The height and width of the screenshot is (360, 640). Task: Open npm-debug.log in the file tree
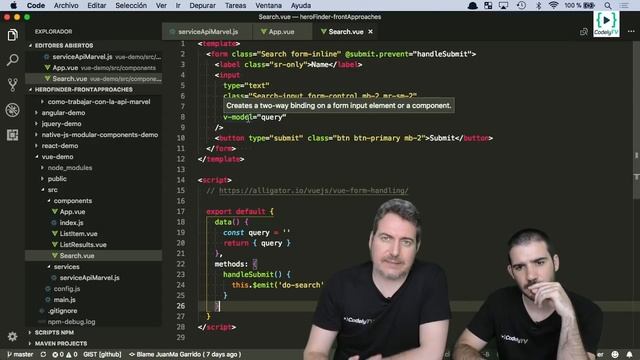[71, 322]
